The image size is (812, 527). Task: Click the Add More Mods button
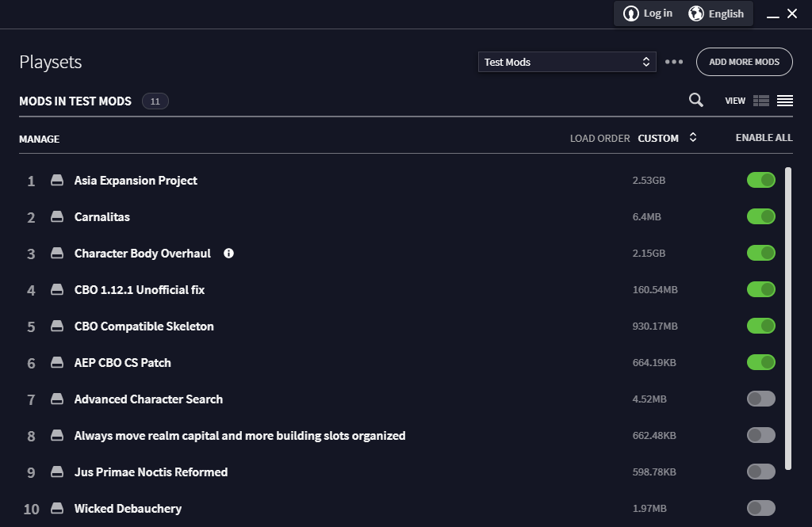click(744, 62)
